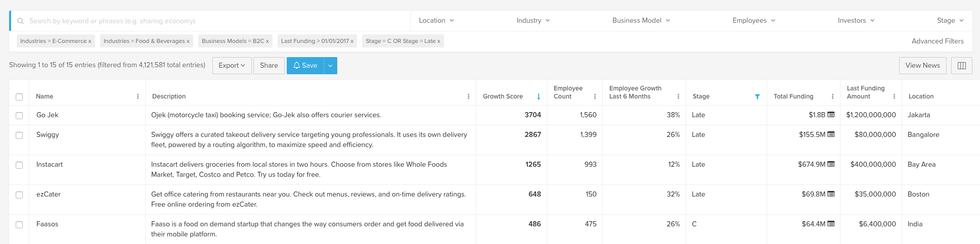
Task: Select the Instacart row checkbox
Action: [x=19, y=165]
